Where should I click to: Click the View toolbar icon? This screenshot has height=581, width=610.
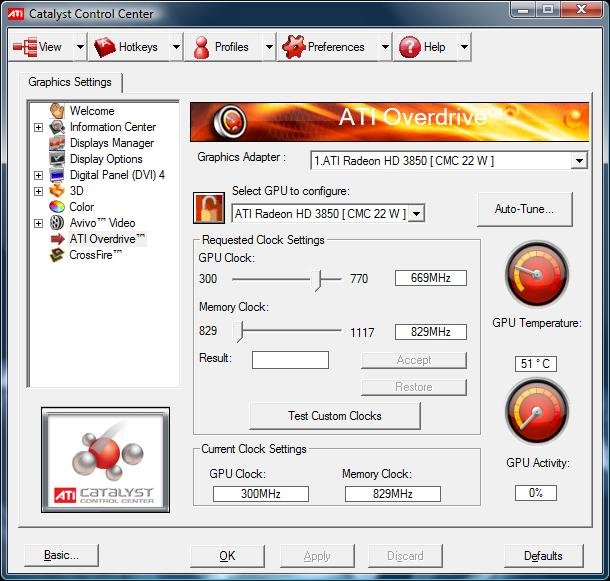(25, 47)
